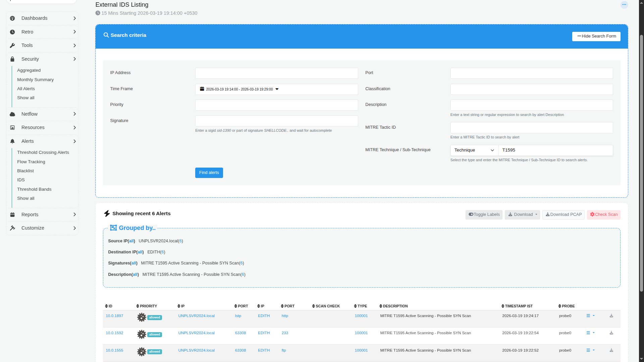
Task: Hide Search Form using header button
Action: point(596,37)
